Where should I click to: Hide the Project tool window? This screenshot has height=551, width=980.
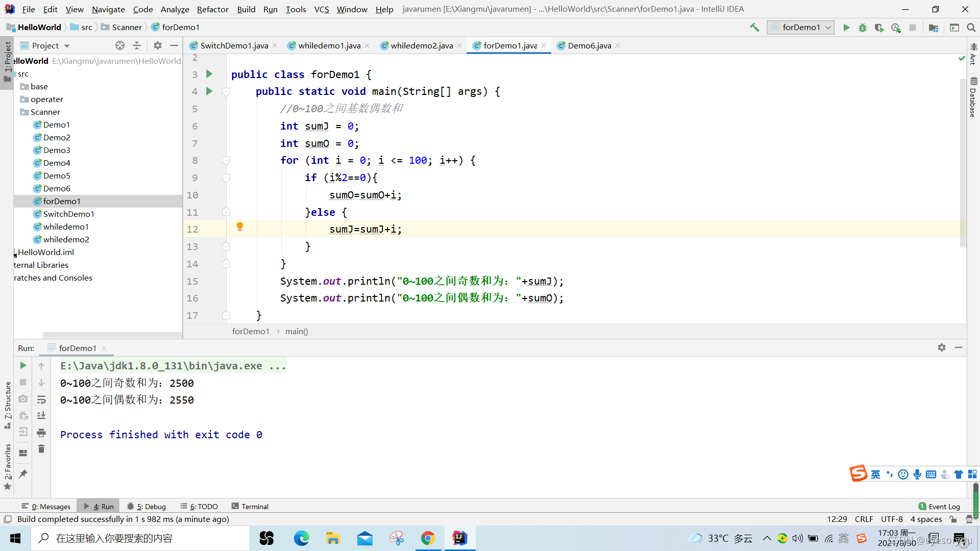(x=174, y=45)
